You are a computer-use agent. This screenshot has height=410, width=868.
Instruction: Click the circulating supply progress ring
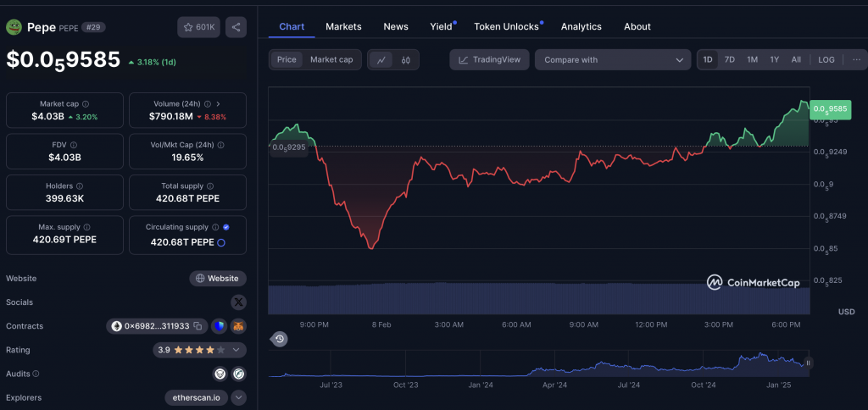tap(221, 242)
